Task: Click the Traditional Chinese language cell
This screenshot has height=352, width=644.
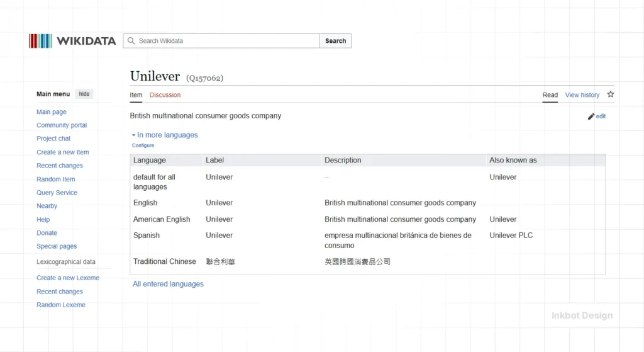Action: 164,261
